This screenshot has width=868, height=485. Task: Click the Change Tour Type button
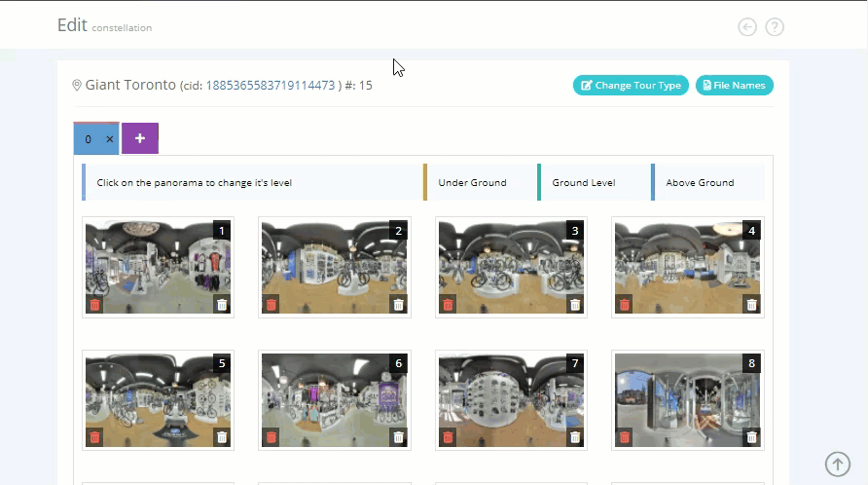(x=631, y=86)
